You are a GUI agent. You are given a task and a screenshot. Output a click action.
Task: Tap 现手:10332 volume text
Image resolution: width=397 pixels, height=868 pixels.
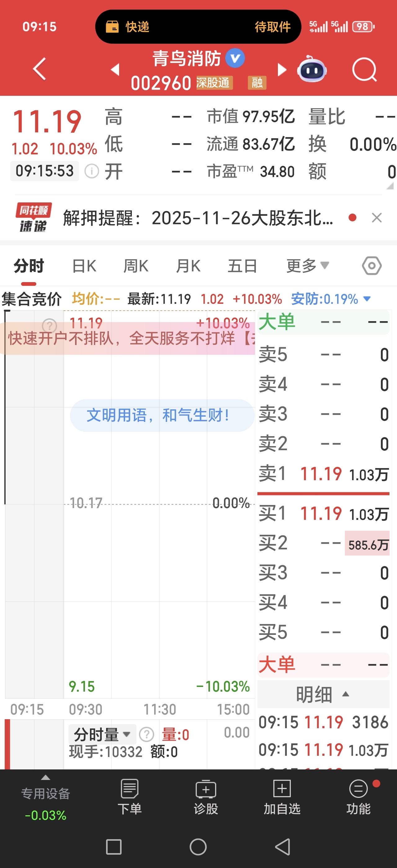pos(106,752)
